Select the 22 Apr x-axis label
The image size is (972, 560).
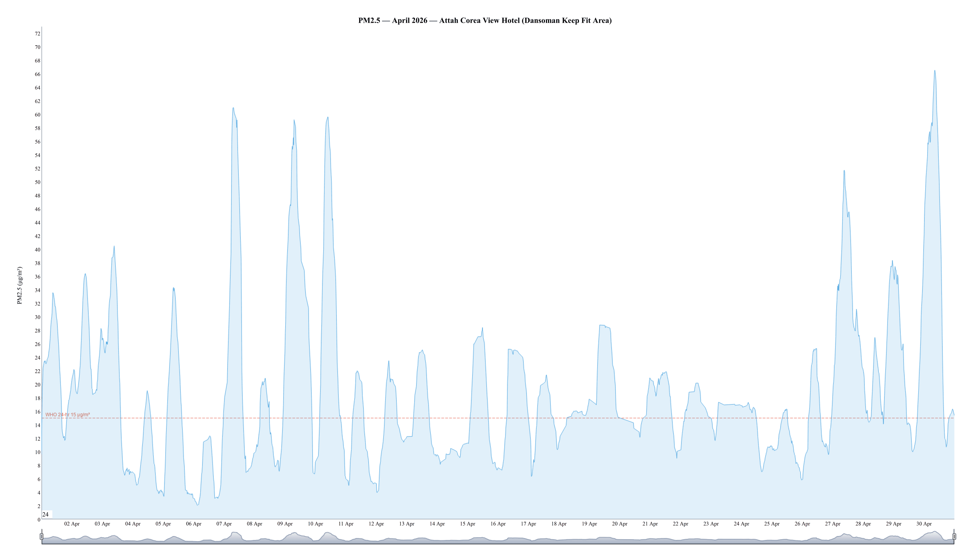[680, 524]
